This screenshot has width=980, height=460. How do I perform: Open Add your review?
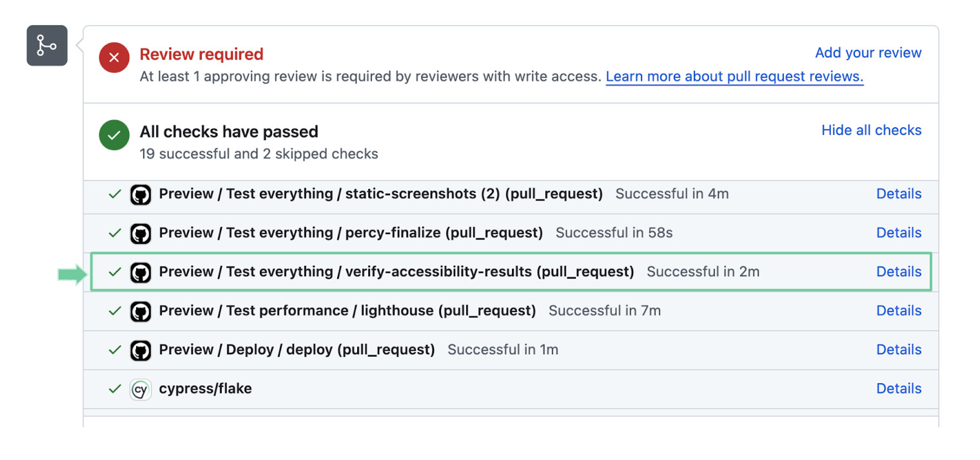[868, 53]
